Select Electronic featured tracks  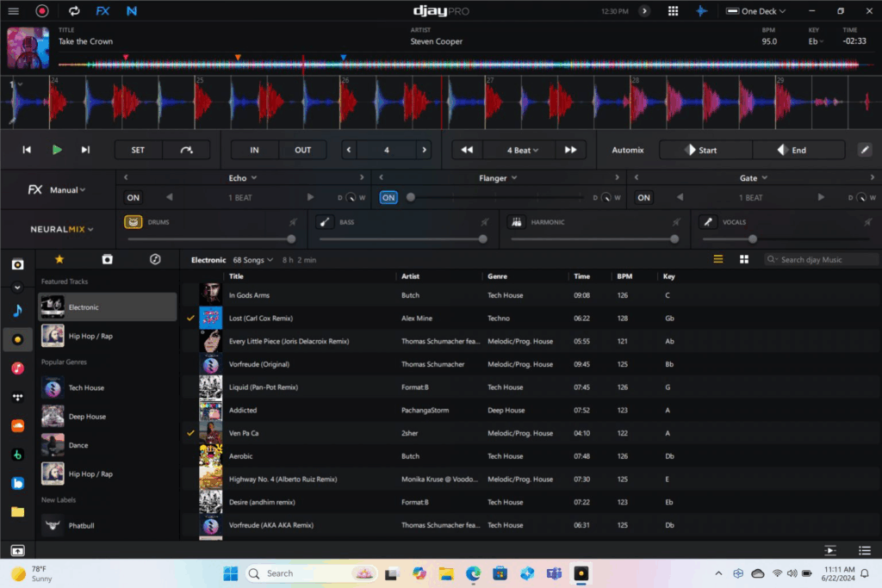click(x=108, y=307)
